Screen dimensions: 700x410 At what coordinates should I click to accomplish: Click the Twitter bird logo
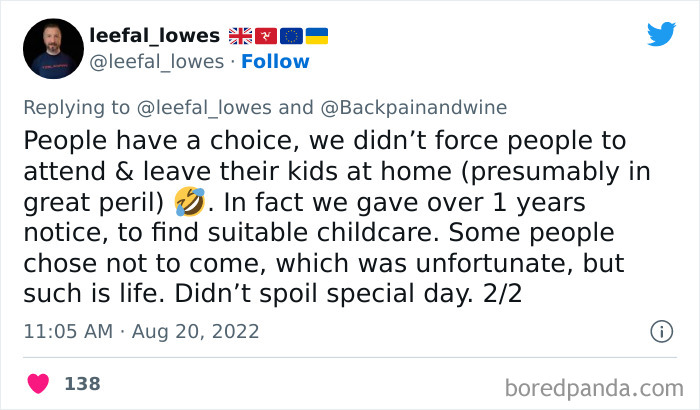(x=661, y=35)
